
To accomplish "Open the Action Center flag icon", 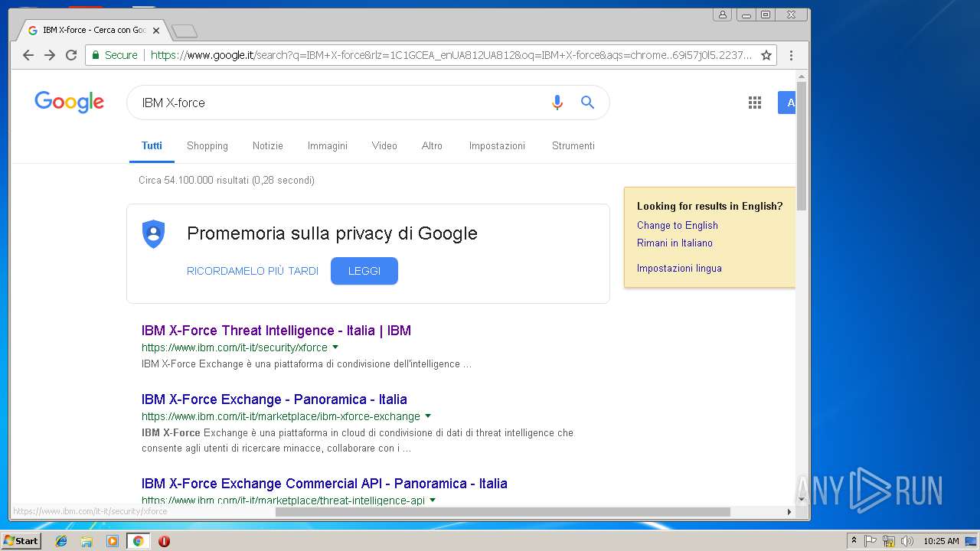I will pos(871,541).
